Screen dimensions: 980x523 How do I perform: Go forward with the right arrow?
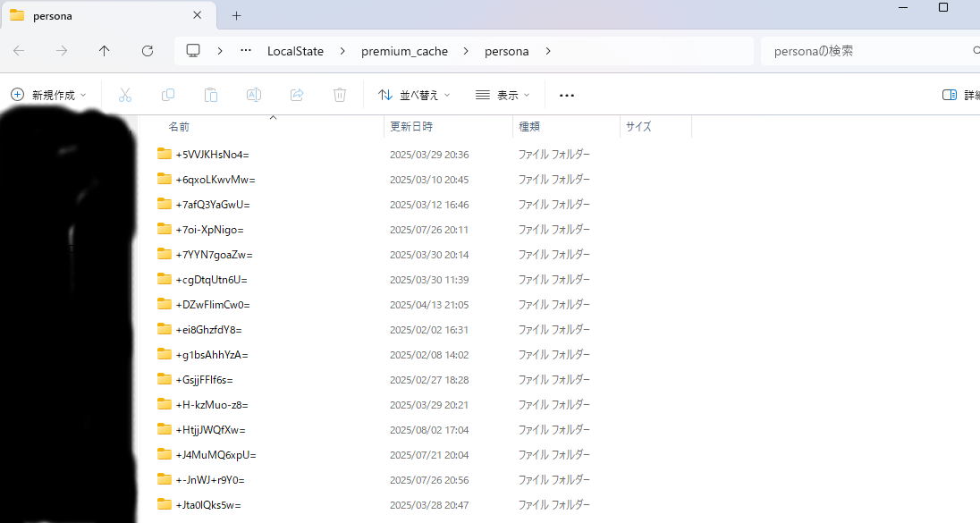pyautogui.click(x=61, y=51)
